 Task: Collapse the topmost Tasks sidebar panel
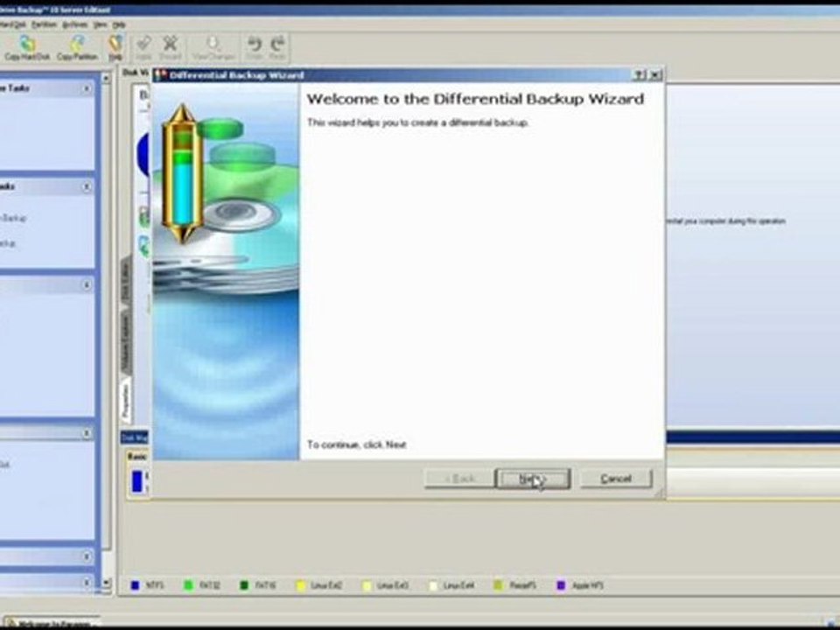[x=87, y=88]
